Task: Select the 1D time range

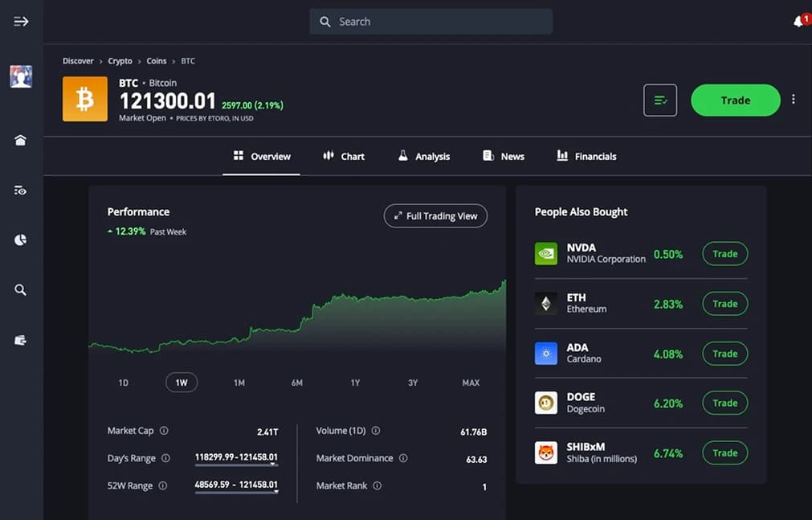Action: [123, 383]
